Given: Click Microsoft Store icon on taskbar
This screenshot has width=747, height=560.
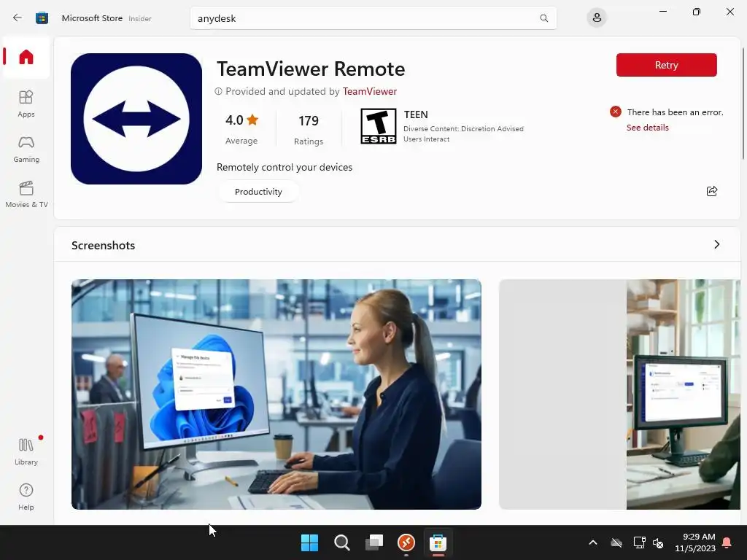Looking at the screenshot, I should [x=438, y=542].
